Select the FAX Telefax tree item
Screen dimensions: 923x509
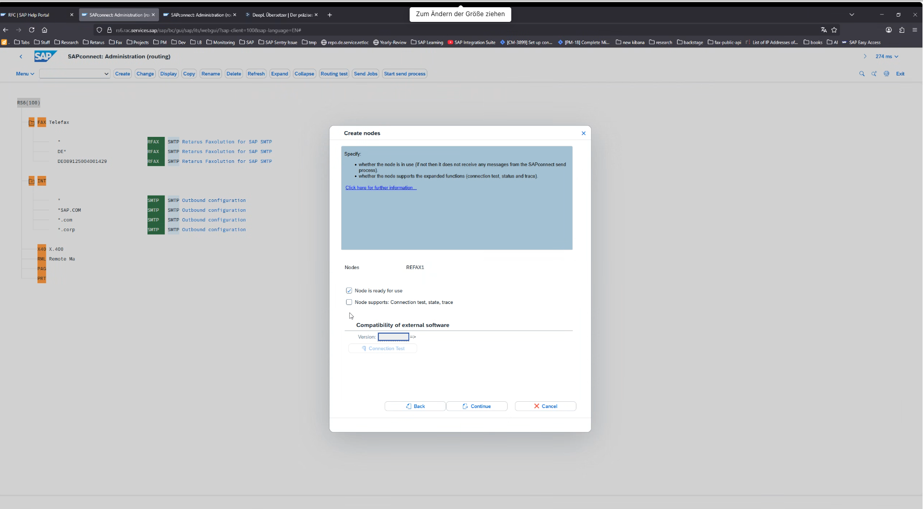pyautogui.click(x=54, y=122)
